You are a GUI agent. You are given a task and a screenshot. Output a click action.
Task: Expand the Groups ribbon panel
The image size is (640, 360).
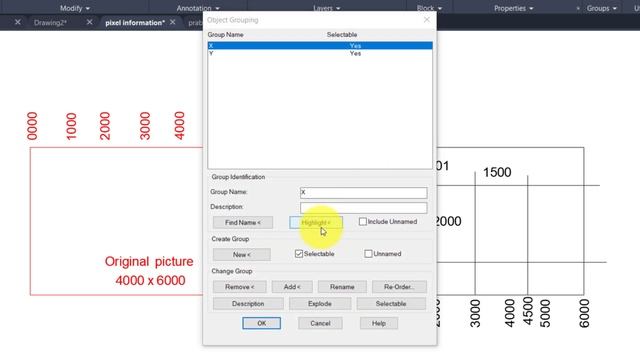click(x=602, y=8)
